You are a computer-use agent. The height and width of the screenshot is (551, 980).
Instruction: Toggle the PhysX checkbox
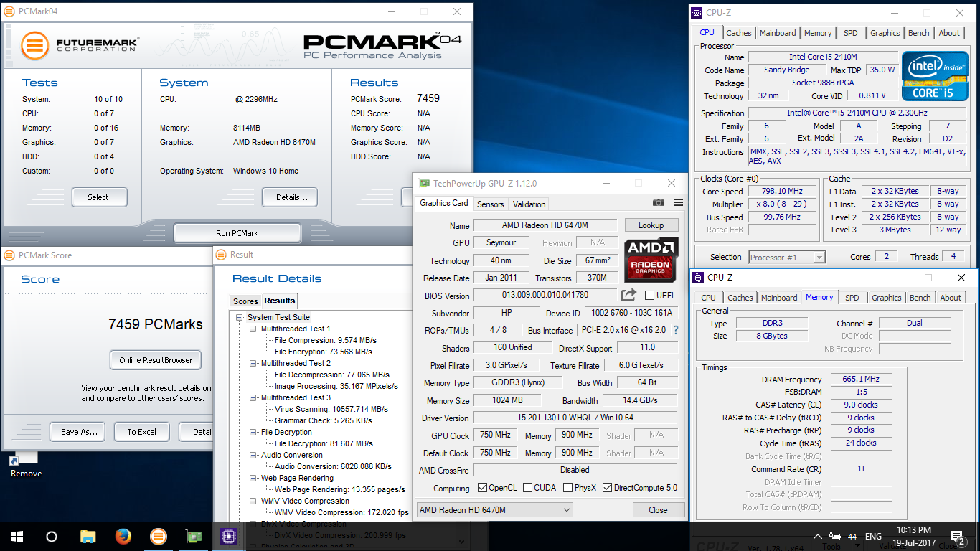(567, 488)
